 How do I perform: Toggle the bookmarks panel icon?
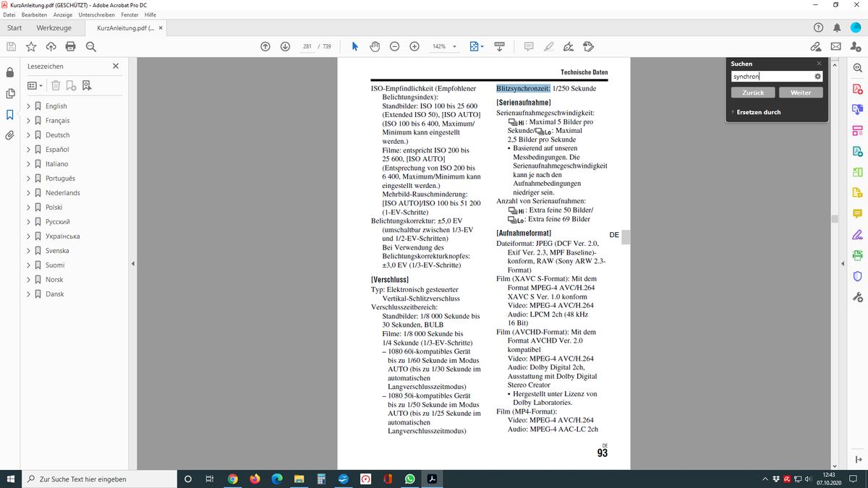(x=10, y=115)
